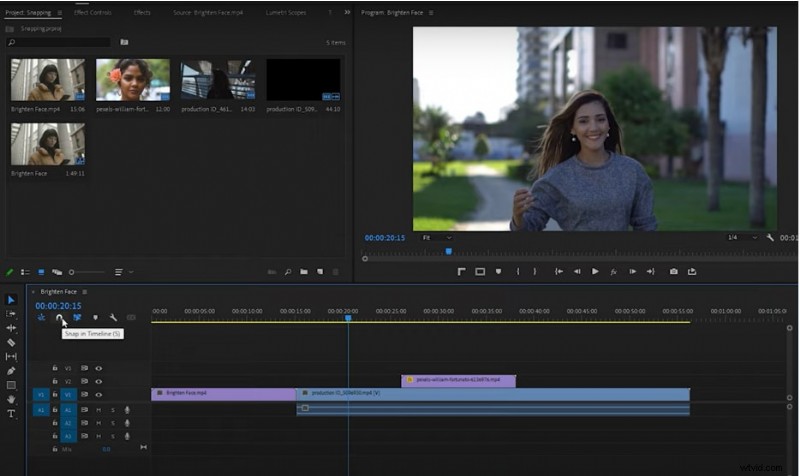Switch to Lumetri Scopes tab
This screenshot has width=800, height=476.
tap(286, 12)
